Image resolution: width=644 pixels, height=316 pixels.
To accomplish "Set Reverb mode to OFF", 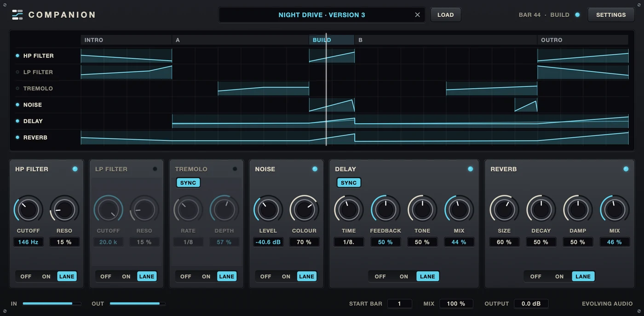I will pyautogui.click(x=536, y=276).
